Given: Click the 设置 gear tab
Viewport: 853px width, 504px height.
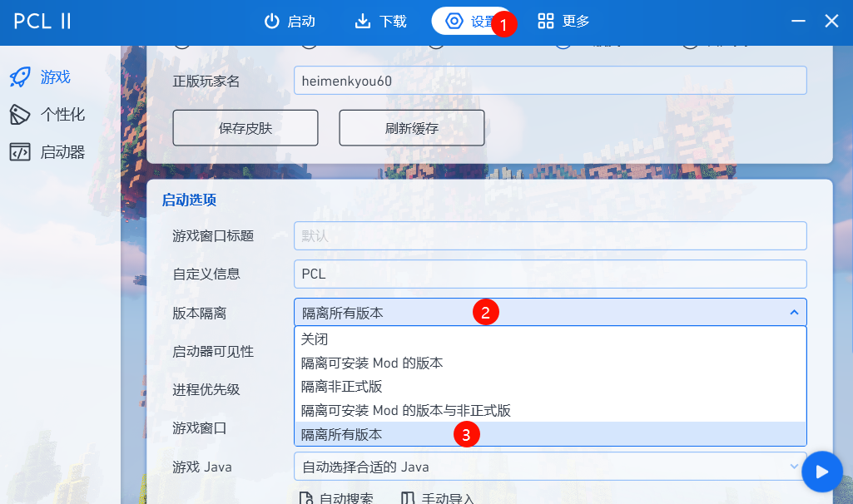Looking at the screenshot, I should (469, 22).
